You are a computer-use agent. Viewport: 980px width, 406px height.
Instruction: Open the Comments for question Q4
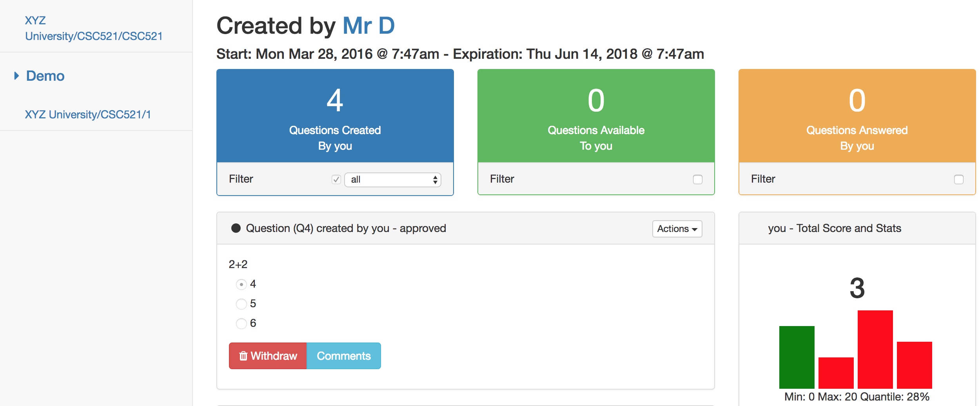pyautogui.click(x=343, y=356)
